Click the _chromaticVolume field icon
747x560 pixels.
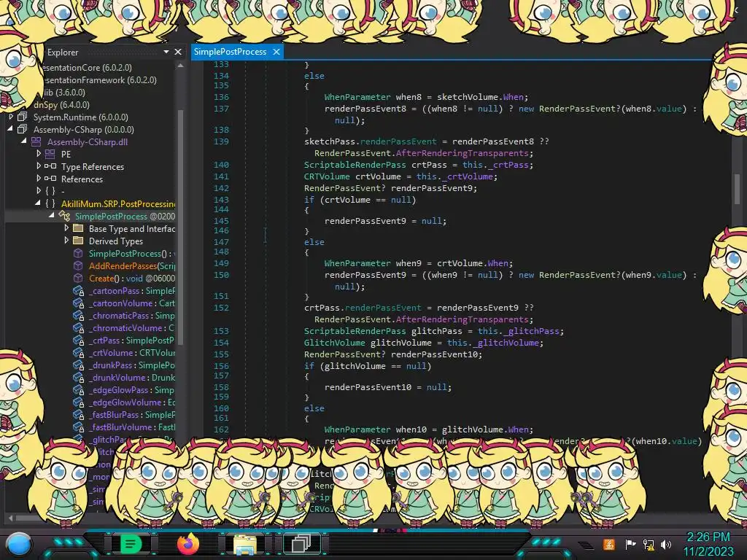78,327
